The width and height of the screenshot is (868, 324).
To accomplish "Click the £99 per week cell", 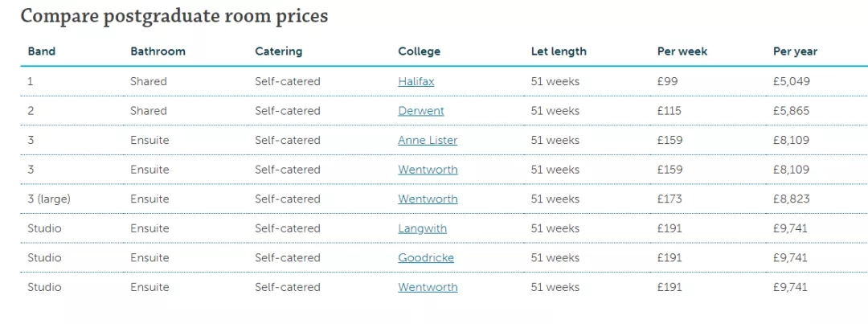I will pyautogui.click(x=666, y=81).
